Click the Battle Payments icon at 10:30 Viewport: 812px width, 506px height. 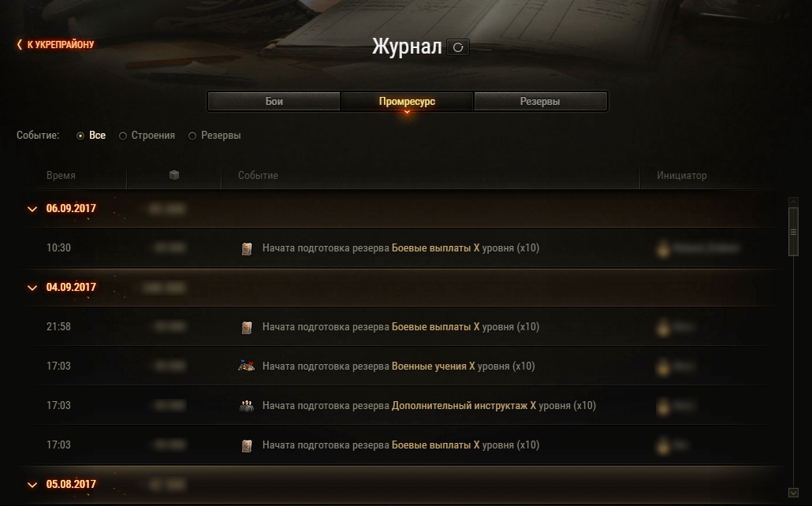point(247,248)
